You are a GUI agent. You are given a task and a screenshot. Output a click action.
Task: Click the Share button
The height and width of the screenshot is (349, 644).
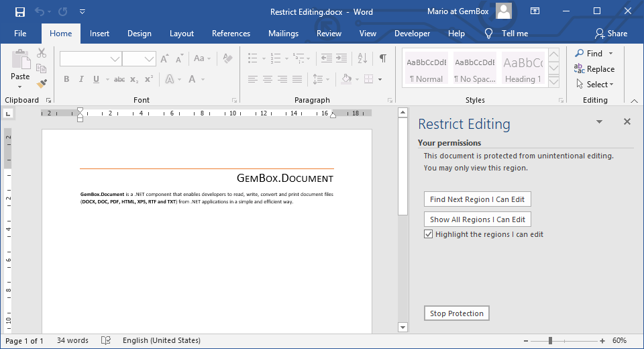[x=611, y=34]
